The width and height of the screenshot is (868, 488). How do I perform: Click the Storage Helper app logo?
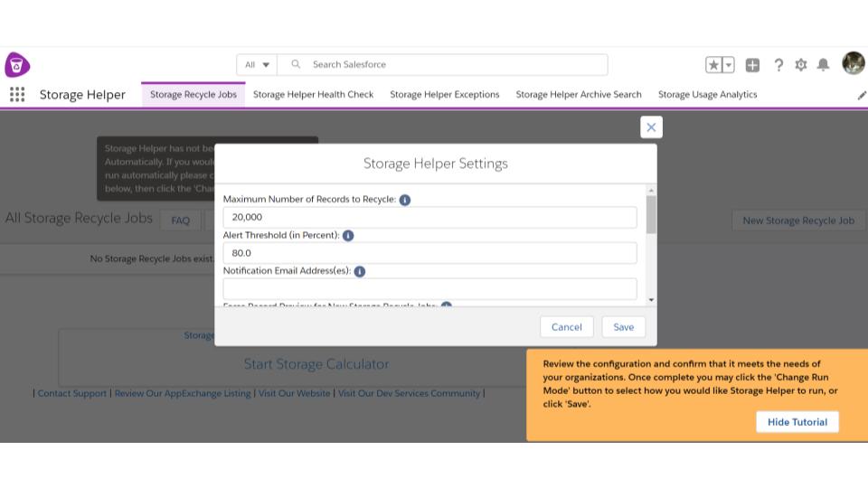(17, 65)
